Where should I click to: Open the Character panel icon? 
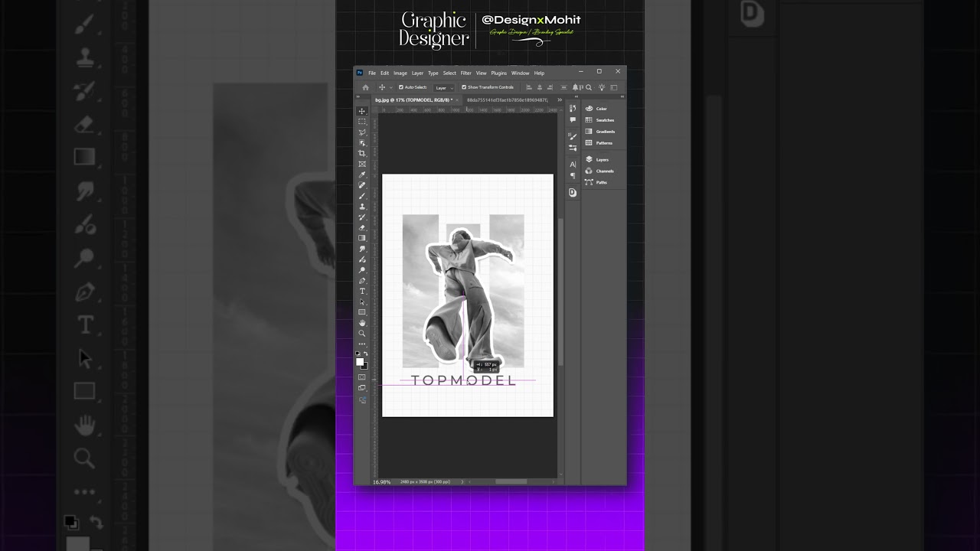573,165
